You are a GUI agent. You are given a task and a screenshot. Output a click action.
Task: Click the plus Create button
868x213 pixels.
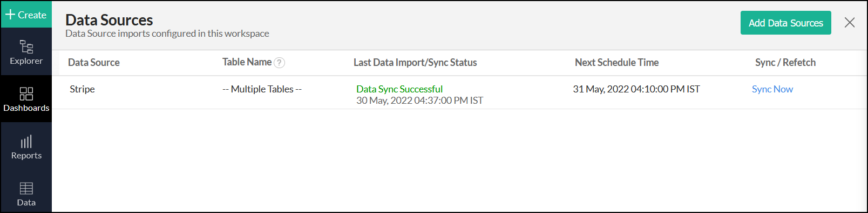pyautogui.click(x=26, y=15)
